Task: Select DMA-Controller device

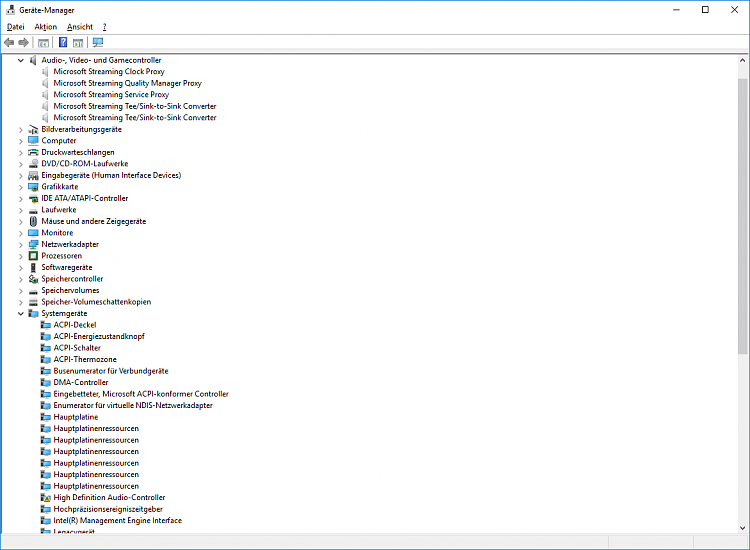Action: click(81, 383)
